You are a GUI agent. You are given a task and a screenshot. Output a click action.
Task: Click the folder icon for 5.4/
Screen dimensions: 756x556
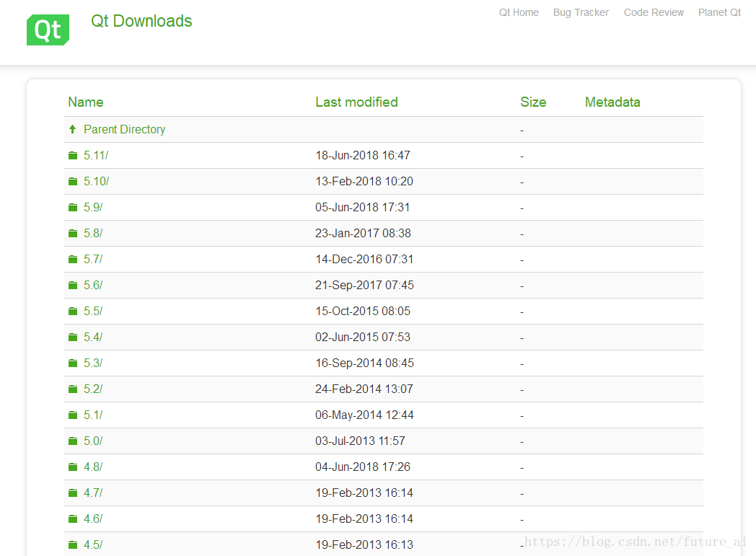click(73, 337)
